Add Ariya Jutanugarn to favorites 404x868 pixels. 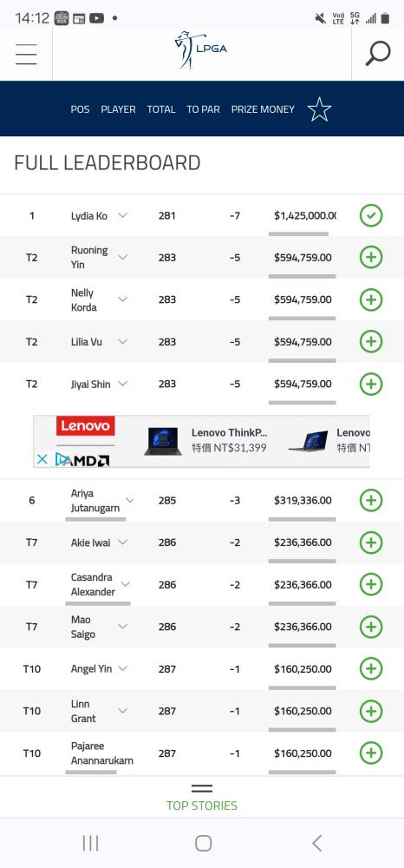coord(371,501)
